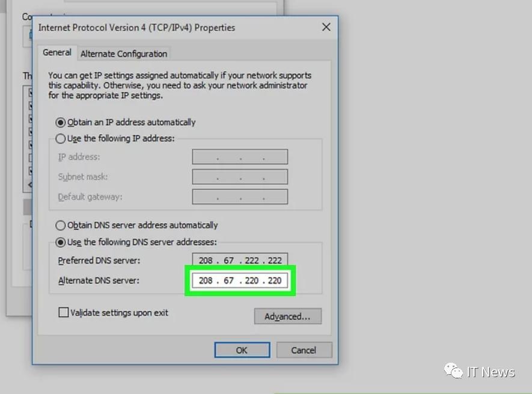
Task: Open the Advanced settings button
Action: [288, 316]
